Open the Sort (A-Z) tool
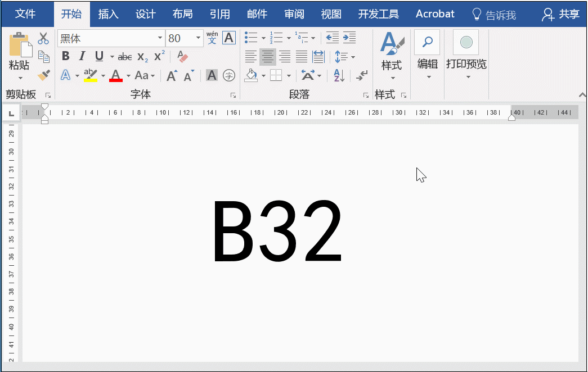 coord(338,75)
